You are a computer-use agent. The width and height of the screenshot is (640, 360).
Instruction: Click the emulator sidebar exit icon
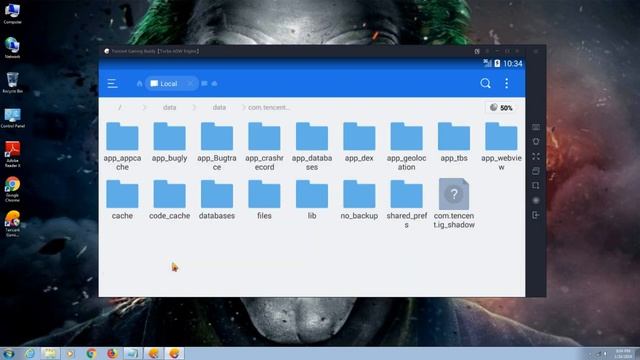click(x=536, y=215)
